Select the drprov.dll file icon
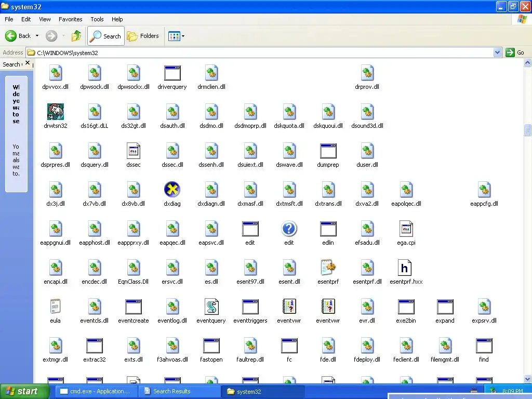Viewport: 532px width, 399px height. [367, 73]
